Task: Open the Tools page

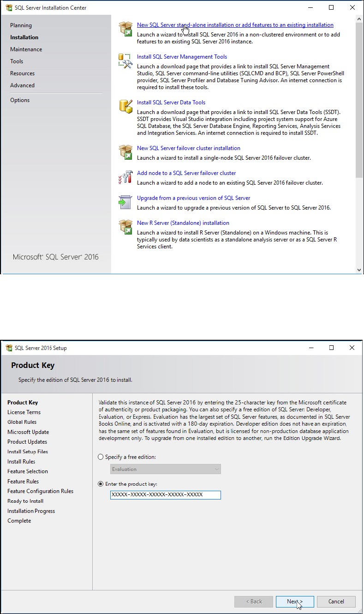Action: click(17, 61)
